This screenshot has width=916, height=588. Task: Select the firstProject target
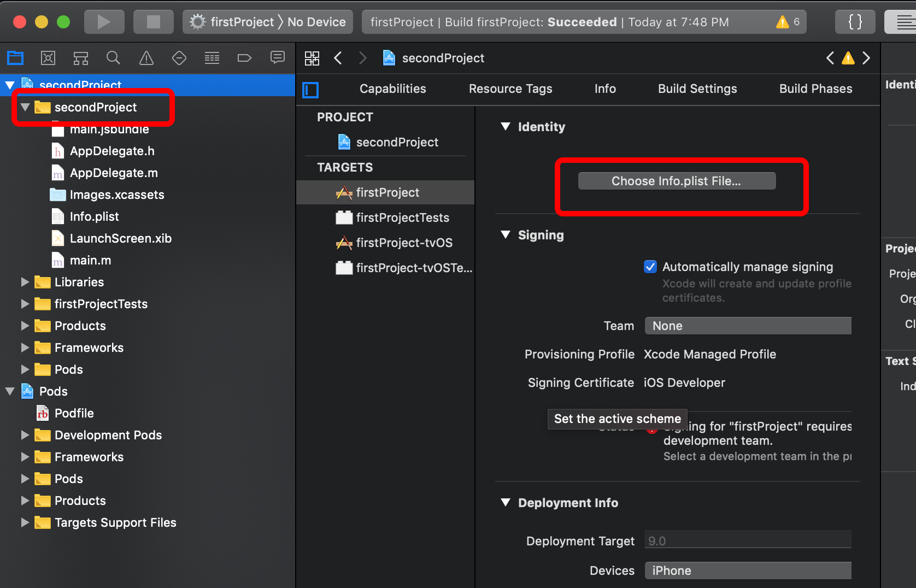tap(385, 192)
